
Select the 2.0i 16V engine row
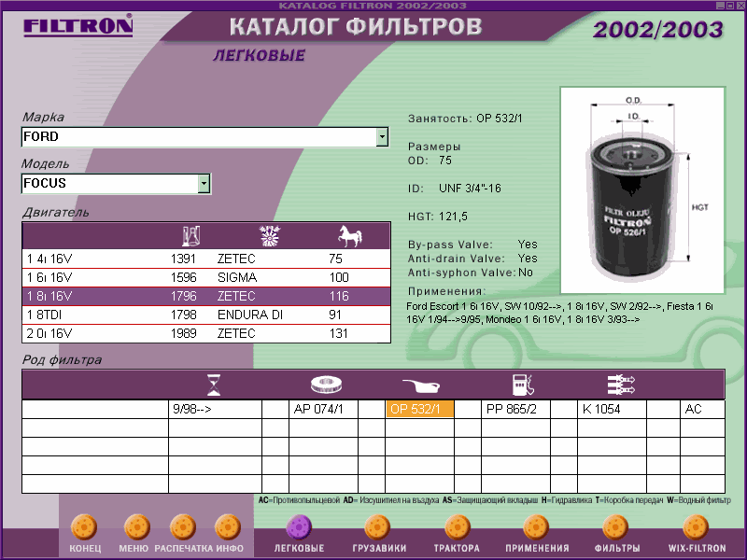tap(206, 333)
